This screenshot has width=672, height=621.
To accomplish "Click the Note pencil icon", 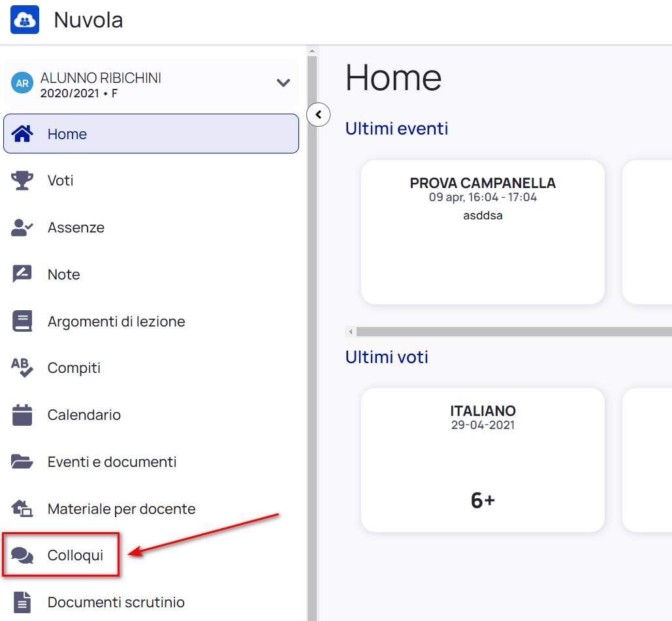I will pyautogui.click(x=22, y=274).
